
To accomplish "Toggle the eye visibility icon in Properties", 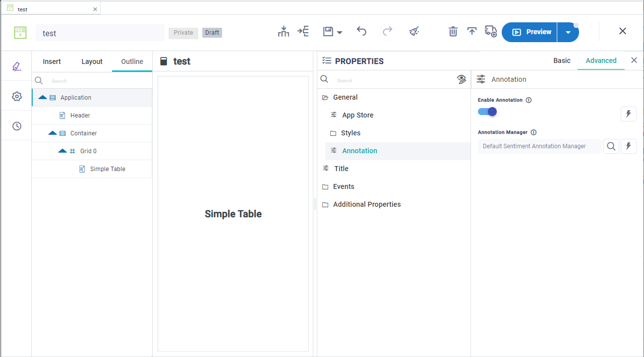I will click(x=462, y=80).
